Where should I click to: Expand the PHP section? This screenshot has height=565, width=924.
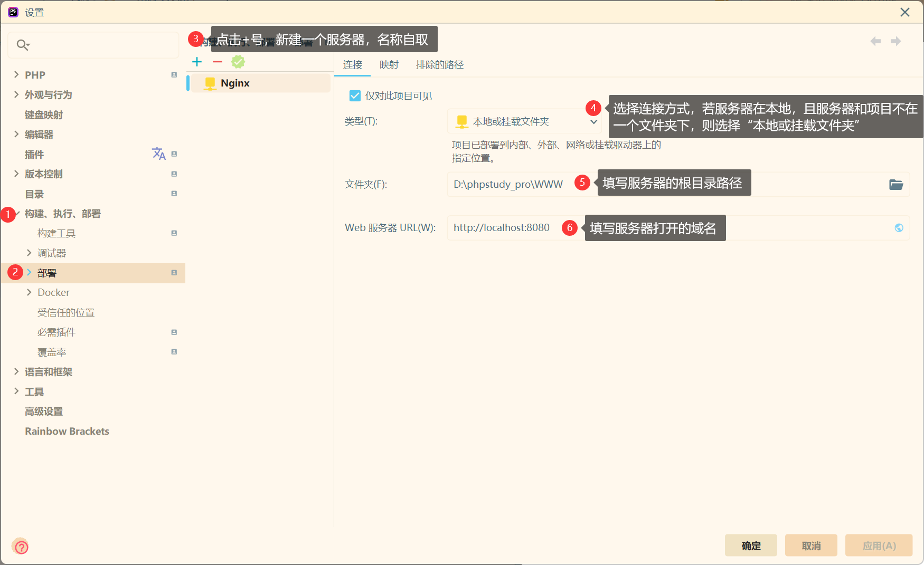(x=16, y=74)
